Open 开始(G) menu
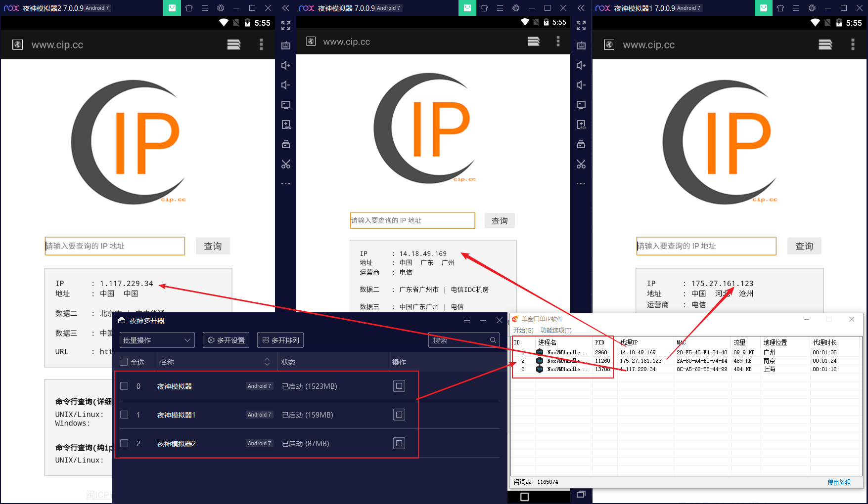 point(523,330)
